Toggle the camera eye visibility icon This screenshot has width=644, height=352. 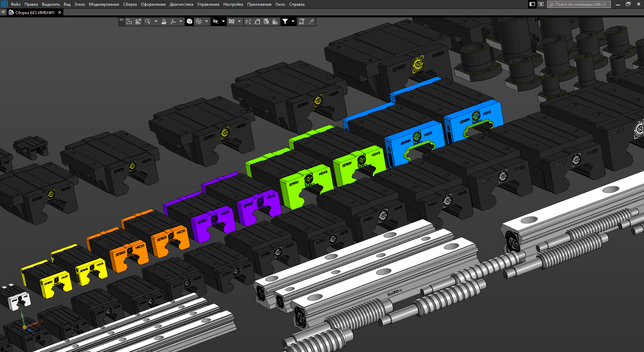(x=231, y=21)
